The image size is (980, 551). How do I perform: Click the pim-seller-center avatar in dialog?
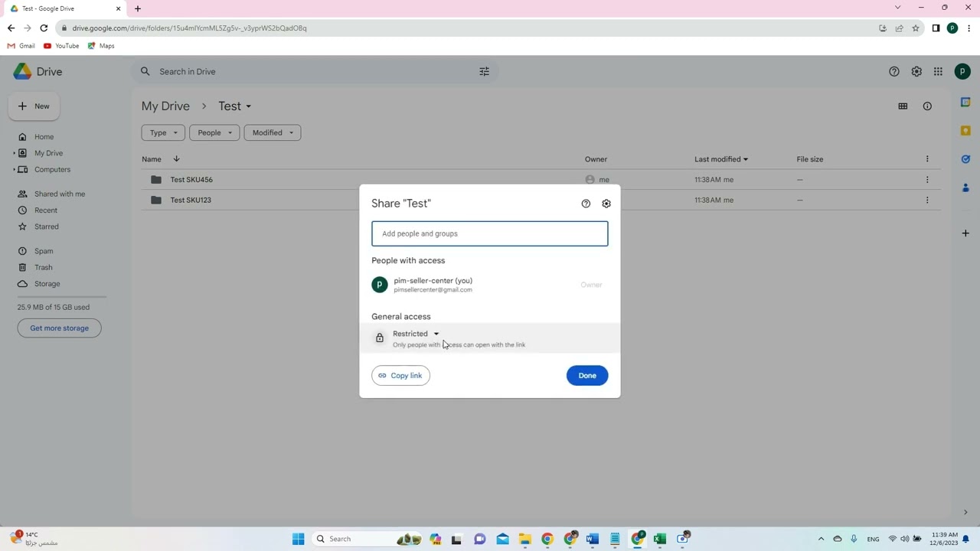(380, 285)
